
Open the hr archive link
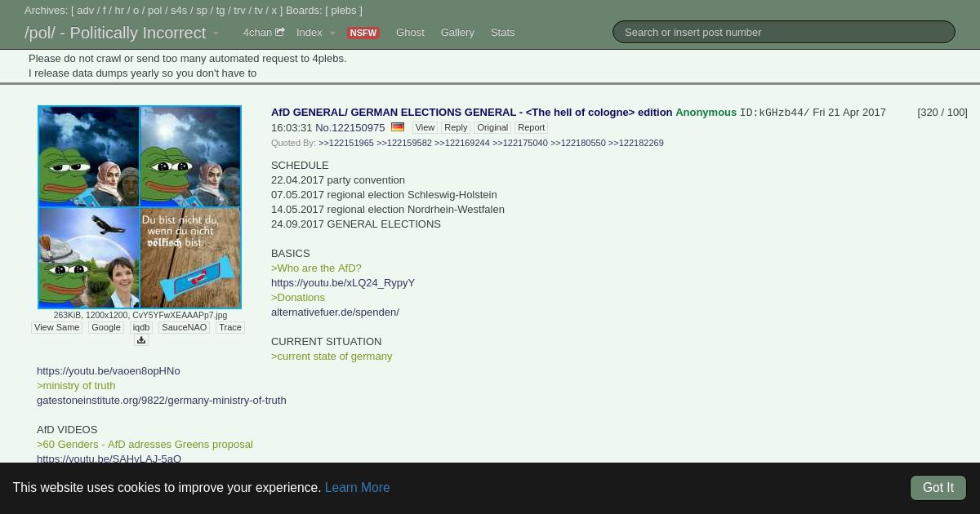[119, 11]
